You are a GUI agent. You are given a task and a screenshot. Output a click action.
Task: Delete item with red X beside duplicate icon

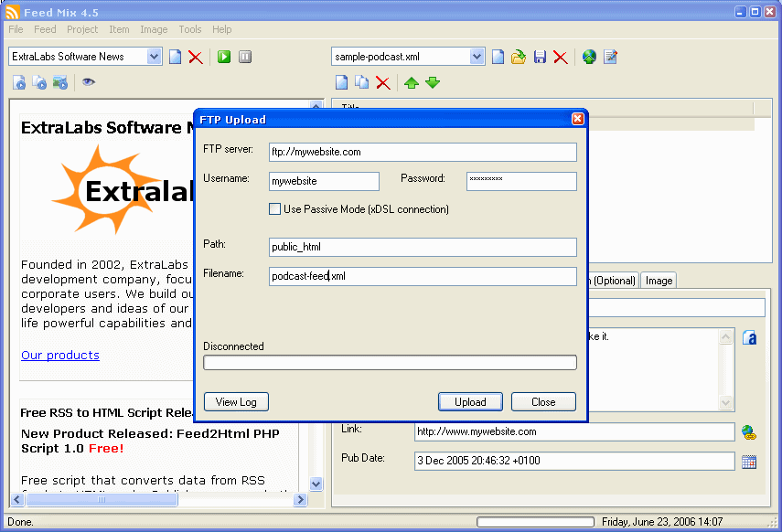383,83
